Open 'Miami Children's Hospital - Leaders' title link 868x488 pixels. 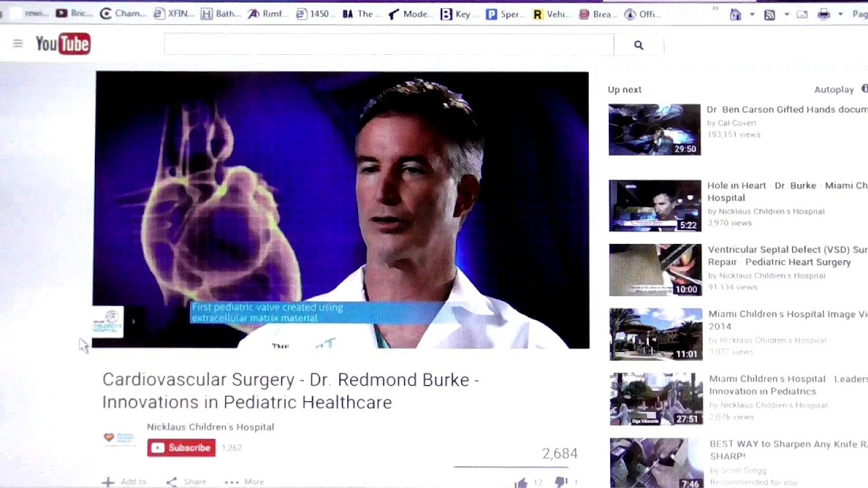coord(789,385)
